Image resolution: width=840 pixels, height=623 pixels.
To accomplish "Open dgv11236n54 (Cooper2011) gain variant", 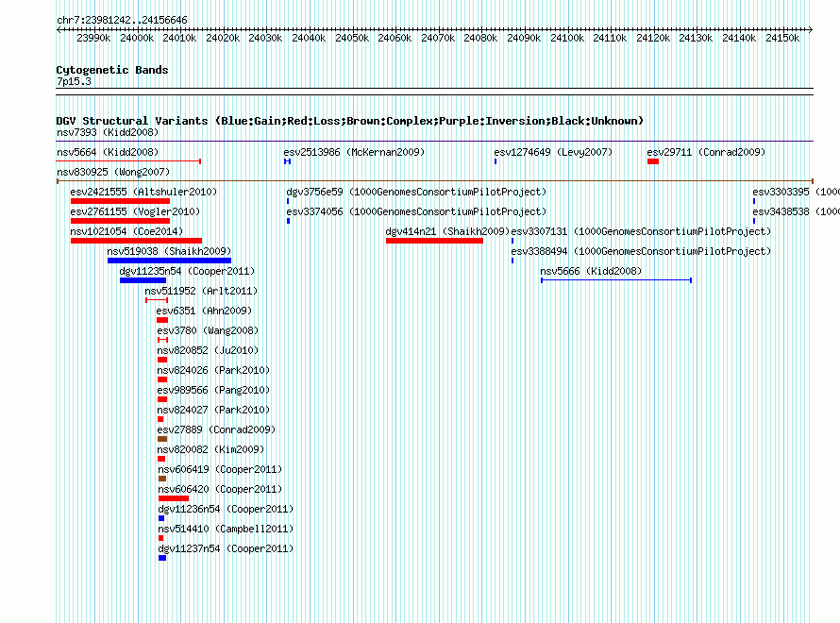I will [226, 509].
